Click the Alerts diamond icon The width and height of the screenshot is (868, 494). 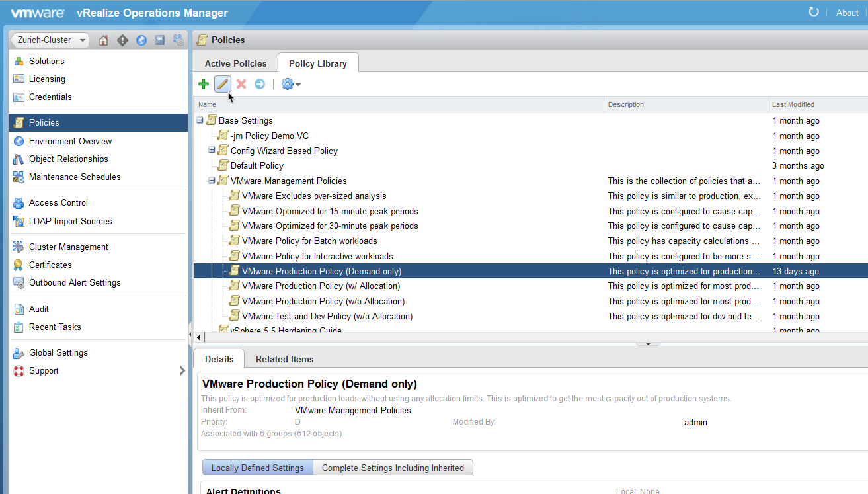click(x=122, y=40)
